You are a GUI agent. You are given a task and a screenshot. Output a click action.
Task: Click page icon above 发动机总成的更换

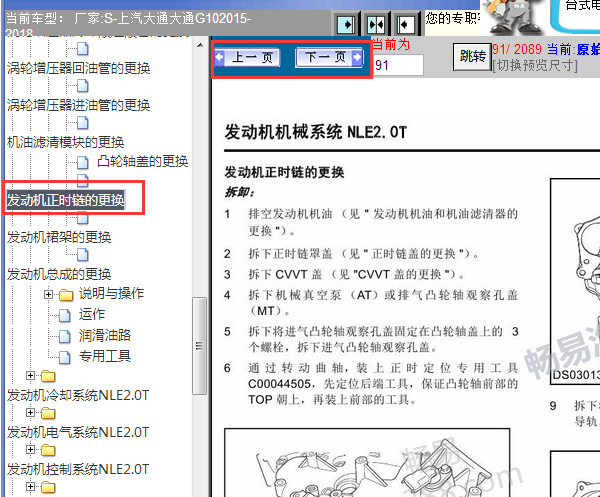coord(83,254)
